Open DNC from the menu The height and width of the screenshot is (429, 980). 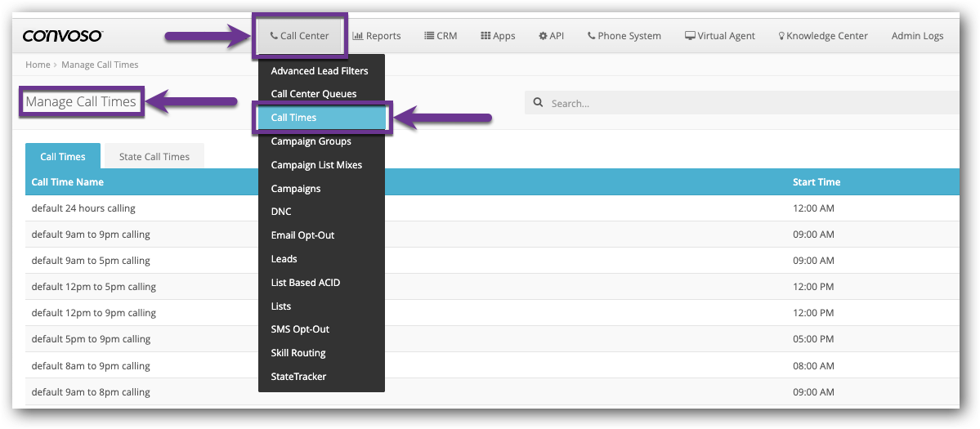tap(281, 212)
